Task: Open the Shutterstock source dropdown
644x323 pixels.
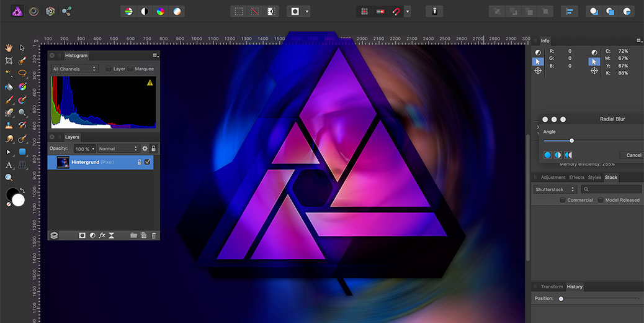Action: pyautogui.click(x=555, y=189)
